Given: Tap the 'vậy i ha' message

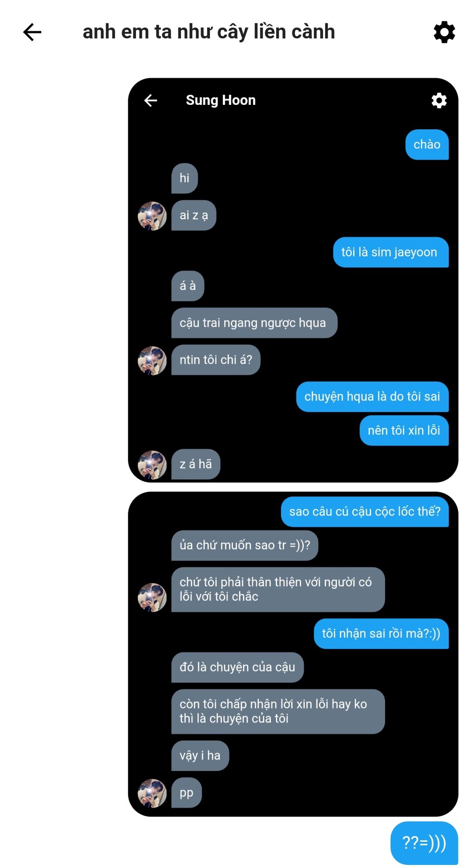Looking at the screenshot, I should [x=200, y=755].
